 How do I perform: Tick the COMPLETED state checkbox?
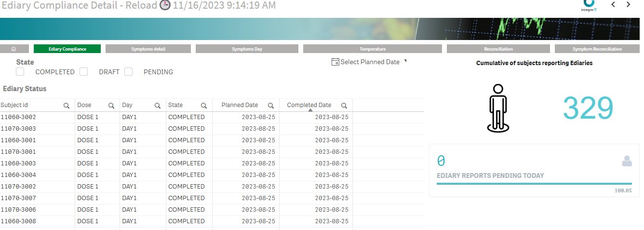coord(20,72)
